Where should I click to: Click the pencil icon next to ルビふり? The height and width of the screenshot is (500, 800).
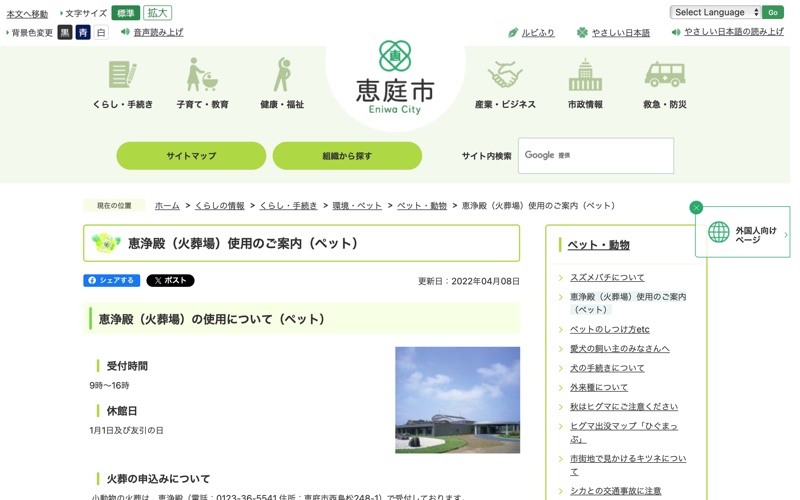click(x=513, y=33)
